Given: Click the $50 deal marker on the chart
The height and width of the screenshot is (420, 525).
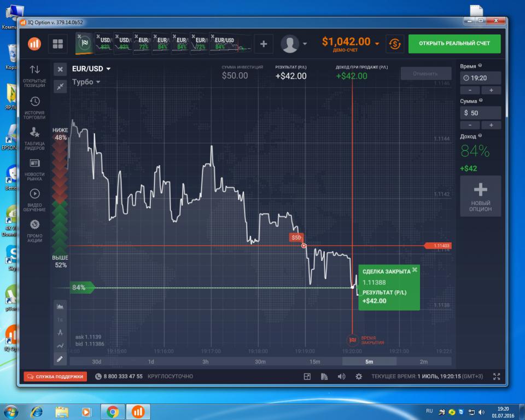Looking at the screenshot, I should click(x=296, y=237).
